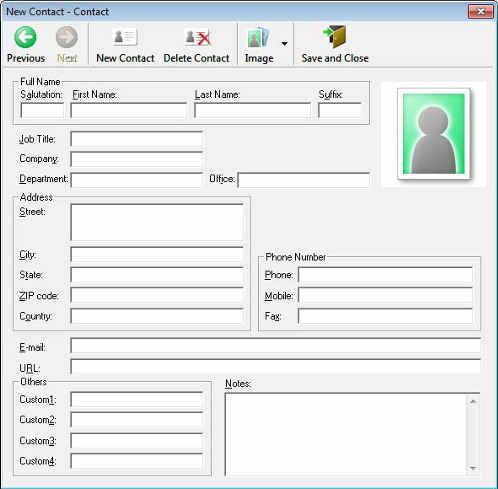Go to the Previous contact

coord(25,44)
